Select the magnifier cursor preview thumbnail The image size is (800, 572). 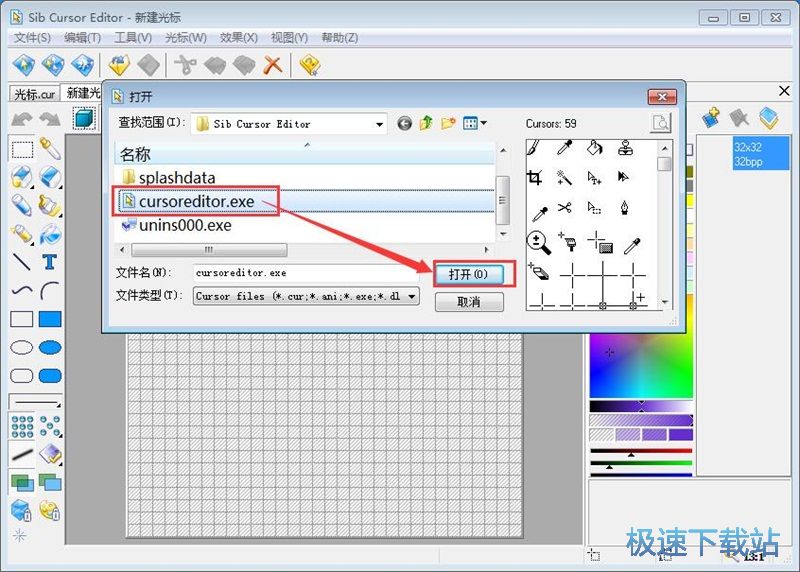click(538, 242)
